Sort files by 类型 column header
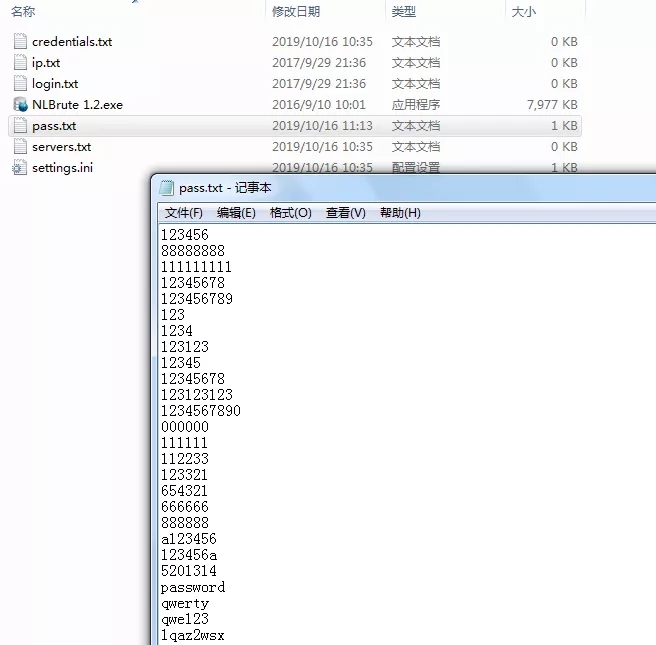This screenshot has width=656, height=645. pos(403,11)
